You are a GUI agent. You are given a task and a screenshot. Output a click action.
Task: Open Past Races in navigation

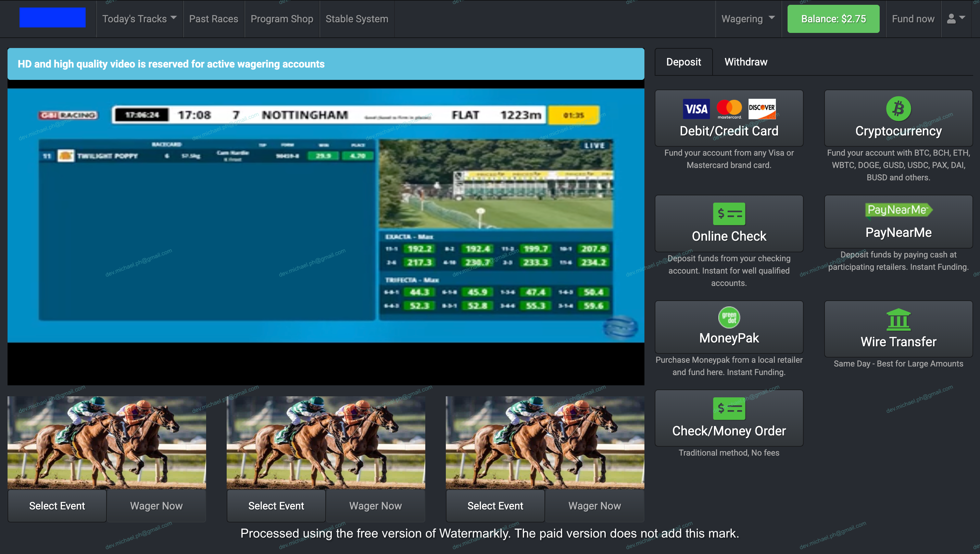(213, 19)
